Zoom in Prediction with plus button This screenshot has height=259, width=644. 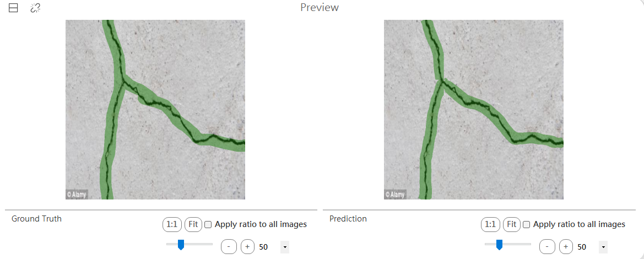pyautogui.click(x=566, y=247)
